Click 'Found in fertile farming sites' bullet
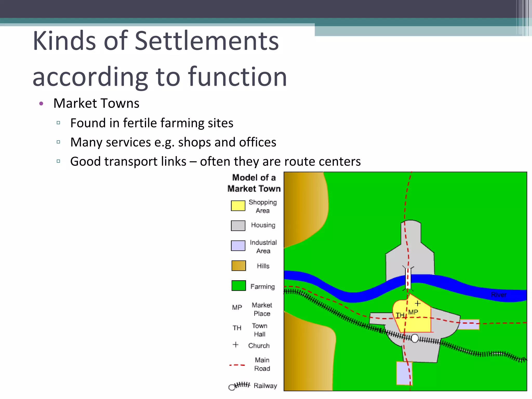The image size is (532, 399). 152,123
